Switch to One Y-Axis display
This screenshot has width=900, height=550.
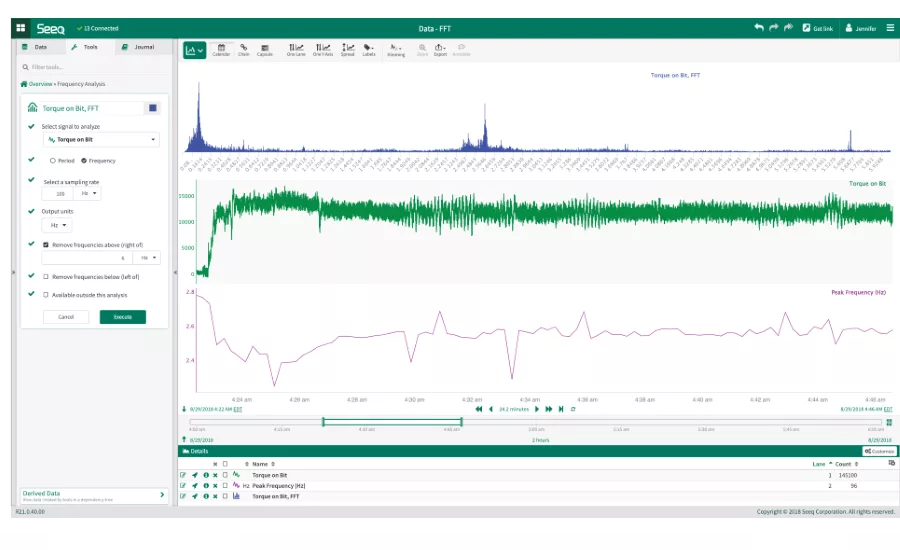tap(323, 50)
